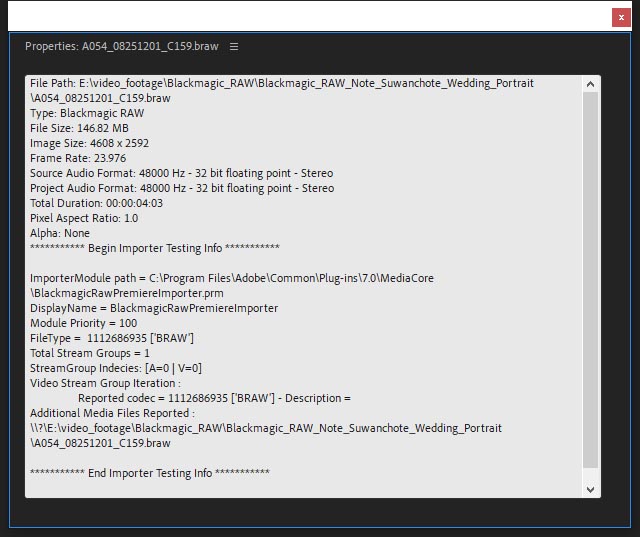Click the 'ImporterModule path' line
The image size is (640, 537).
tap(232, 278)
